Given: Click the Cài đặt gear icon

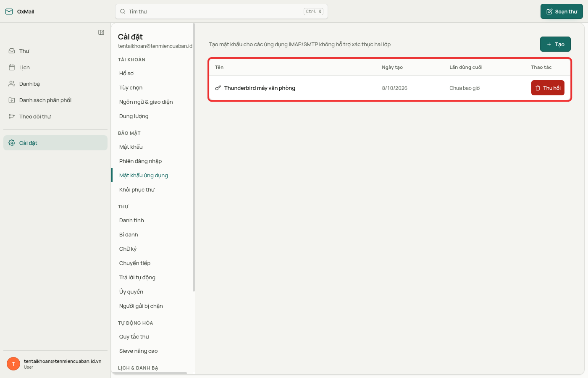Looking at the screenshot, I should point(12,143).
